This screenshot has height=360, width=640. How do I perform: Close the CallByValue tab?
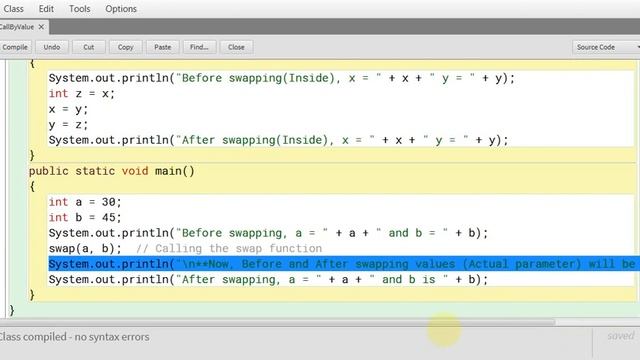point(41,27)
